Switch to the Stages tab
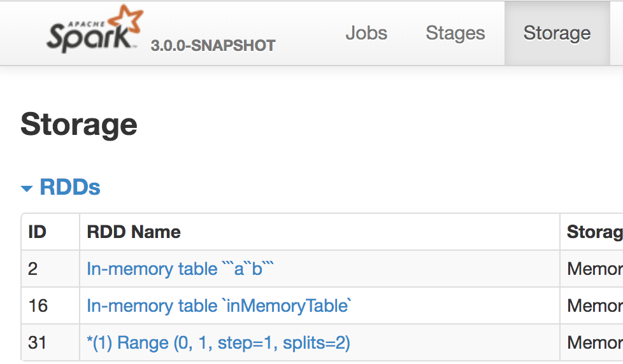 pyautogui.click(x=455, y=33)
